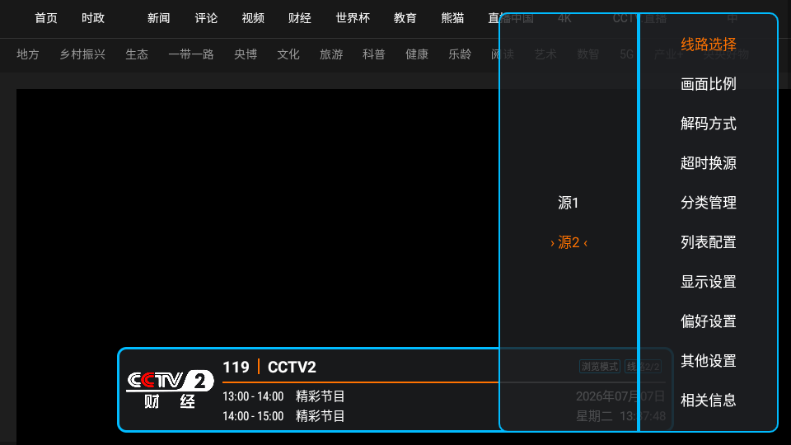This screenshot has height=445, width=791.
Task: Choose 偏好设置 in the settings menu
Action: tap(708, 321)
